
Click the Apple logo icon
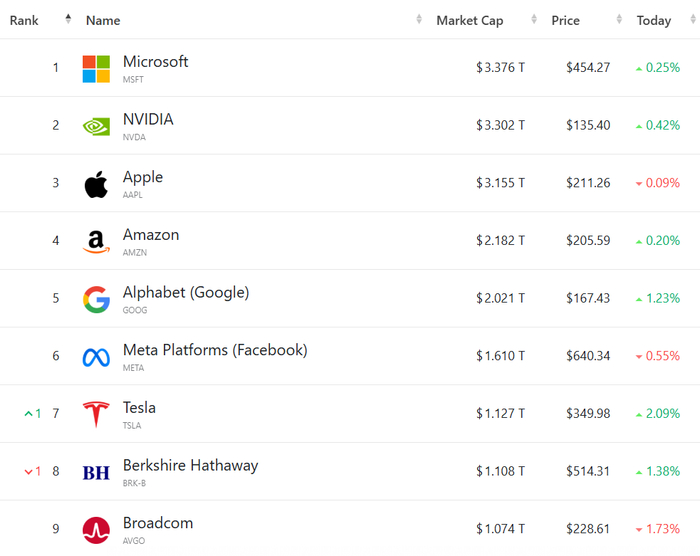coord(96,184)
